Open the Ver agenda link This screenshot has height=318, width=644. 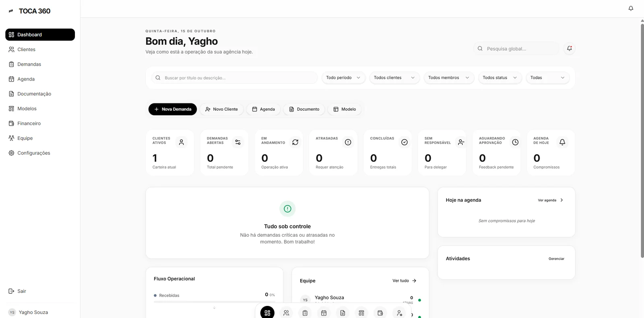tap(551, 200)
